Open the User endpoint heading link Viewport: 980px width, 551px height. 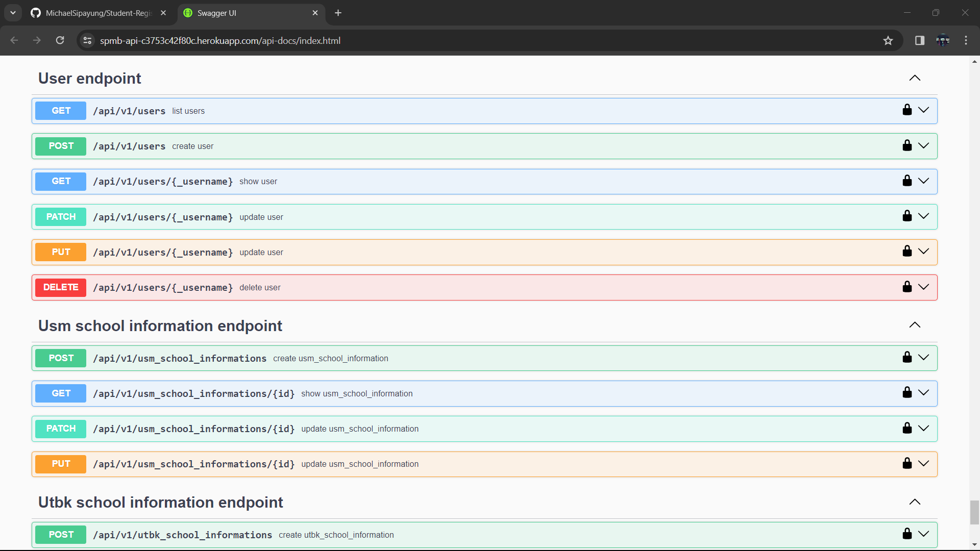click(90, 78)
